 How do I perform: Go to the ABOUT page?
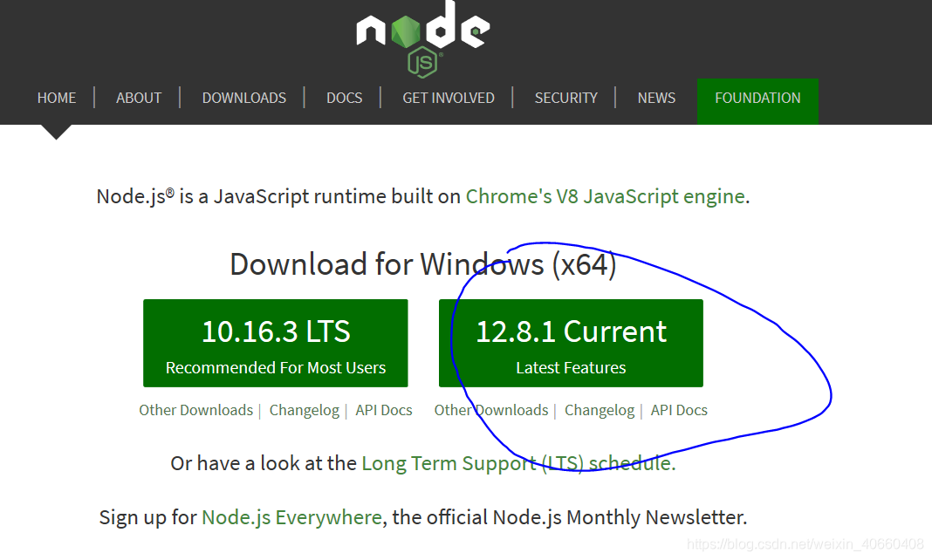click(x=139, y=98)
